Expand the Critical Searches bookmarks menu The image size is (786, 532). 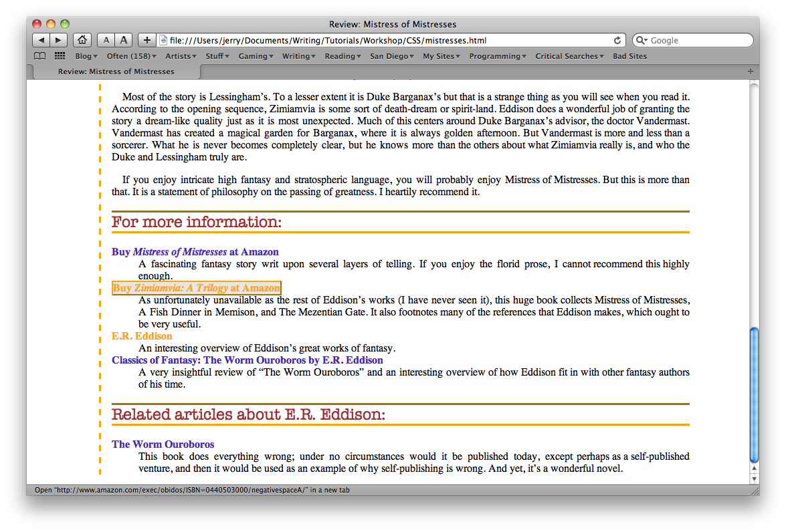pyautogui.click(x=569, y=56)
